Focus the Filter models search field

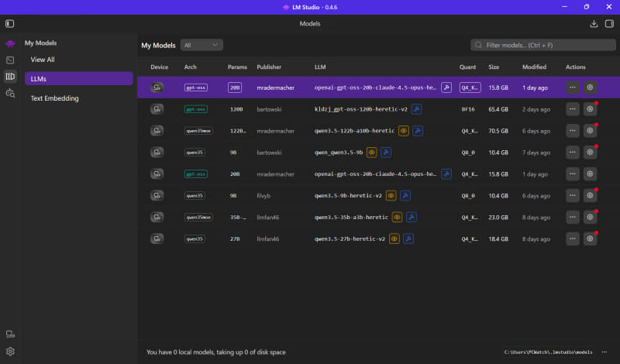click(x=543, y=45)
